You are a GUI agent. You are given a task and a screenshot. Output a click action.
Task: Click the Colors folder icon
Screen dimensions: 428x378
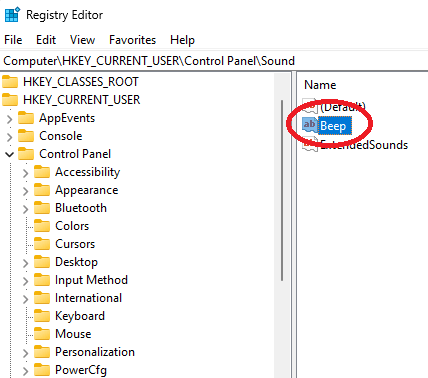coord(42,226)
